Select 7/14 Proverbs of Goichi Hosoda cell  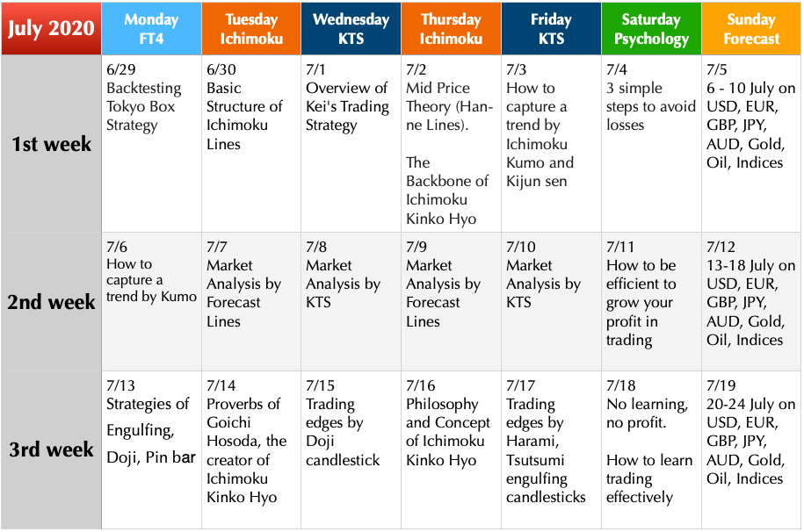251,449
